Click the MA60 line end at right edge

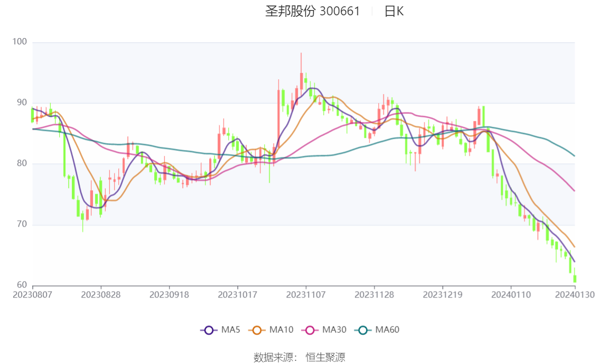pos(574,155)
